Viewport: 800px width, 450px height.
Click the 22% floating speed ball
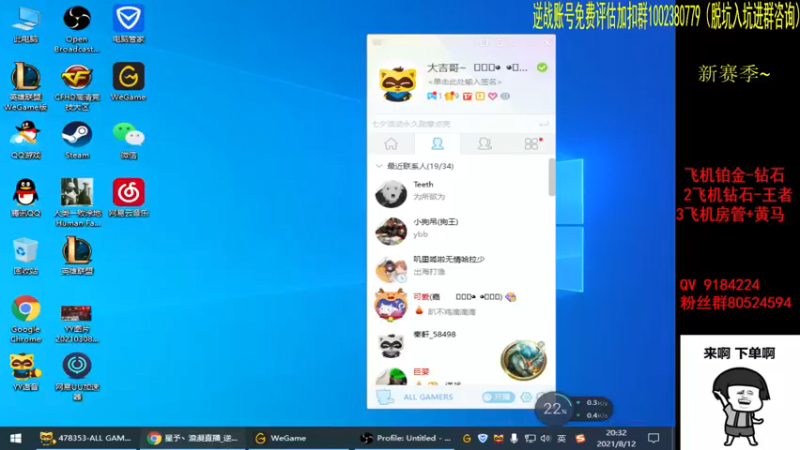pyautogui.click(x=555, y=408)
